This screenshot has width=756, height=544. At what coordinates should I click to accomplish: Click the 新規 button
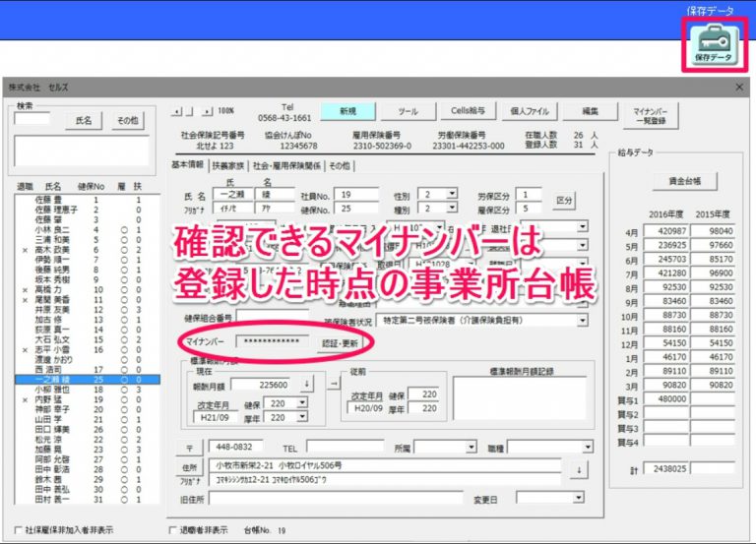pyautogui.click(x=347, y=111)
